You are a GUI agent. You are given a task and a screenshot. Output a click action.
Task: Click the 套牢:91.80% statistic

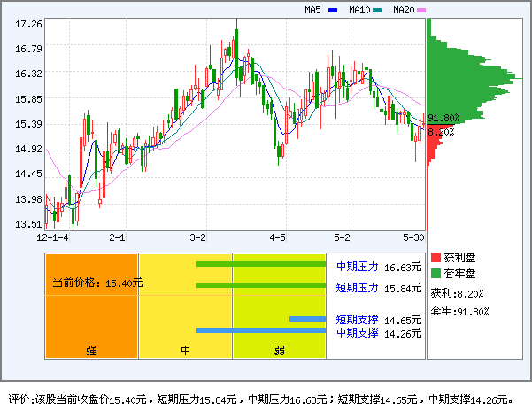pyautogui.click(x=459, y=311)
